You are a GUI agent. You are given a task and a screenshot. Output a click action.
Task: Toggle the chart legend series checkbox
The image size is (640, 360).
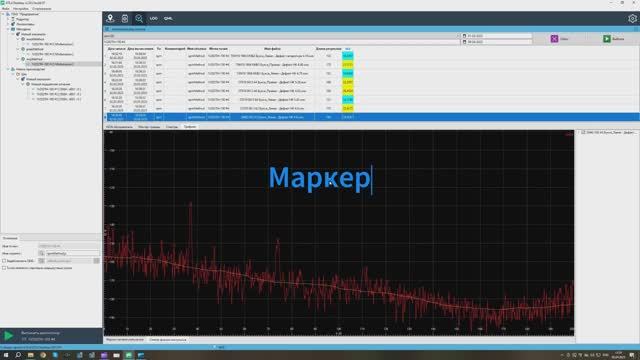pyautogui.click(x=583, y=132)
